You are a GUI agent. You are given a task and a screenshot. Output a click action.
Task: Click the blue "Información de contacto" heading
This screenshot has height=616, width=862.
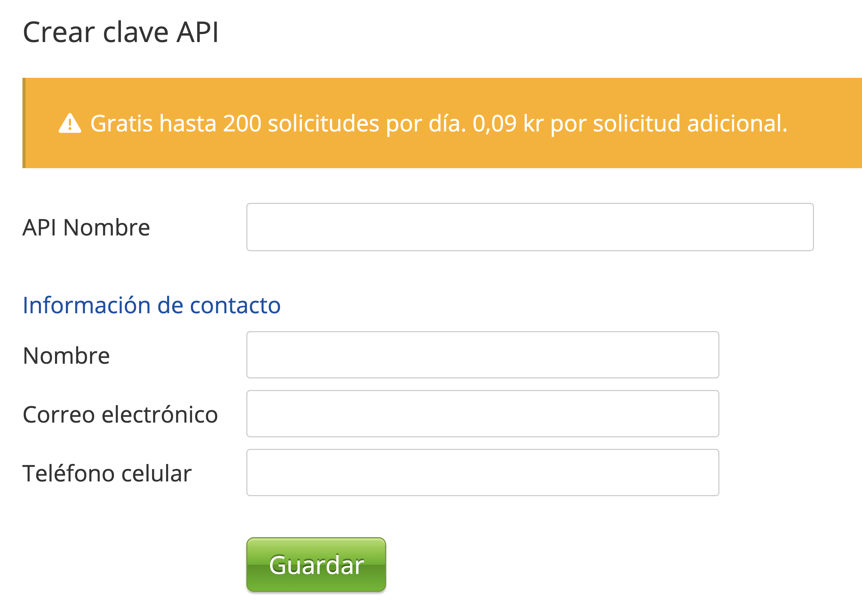pos(151,305)
